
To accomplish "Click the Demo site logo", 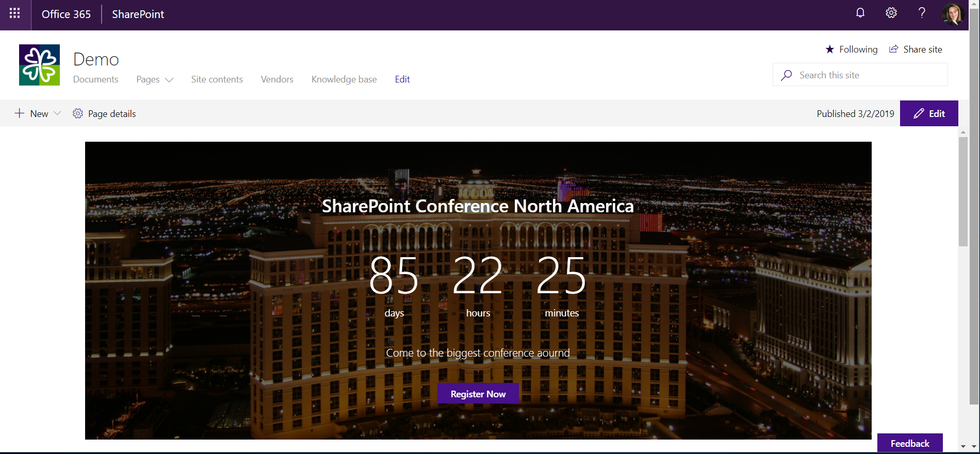I will [40, 65].
